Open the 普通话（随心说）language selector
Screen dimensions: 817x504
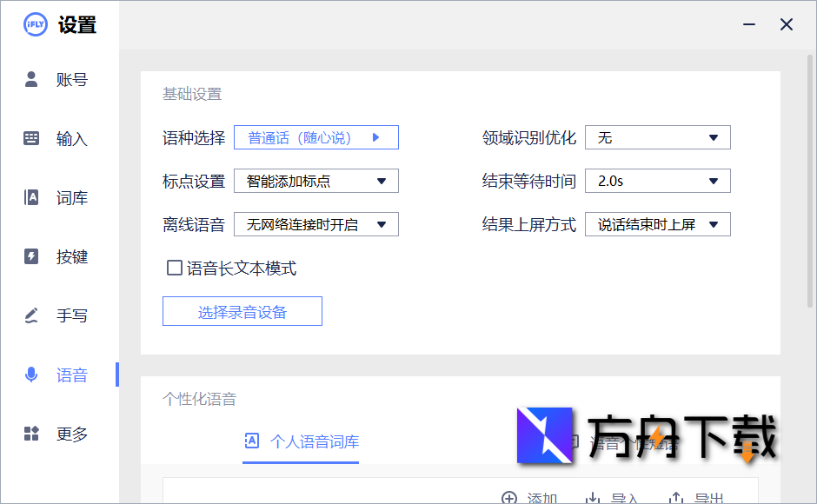316,137
